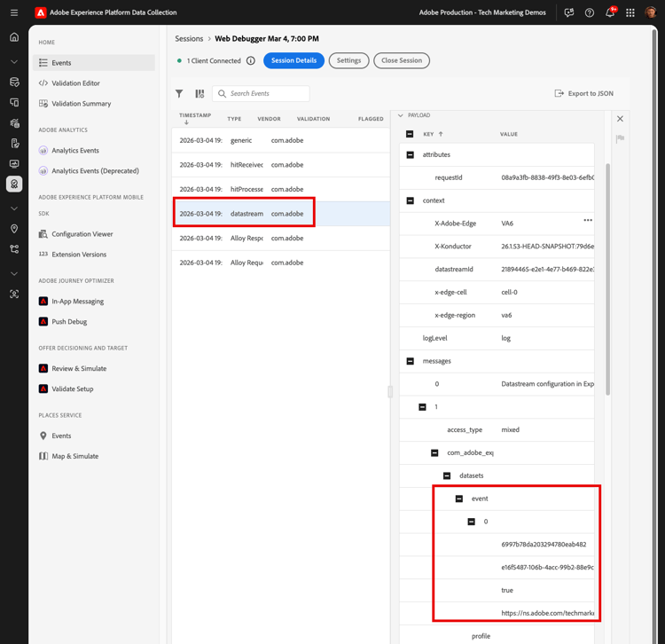
Task: Collapse the com_adobe_exp node
Action: 434,452
